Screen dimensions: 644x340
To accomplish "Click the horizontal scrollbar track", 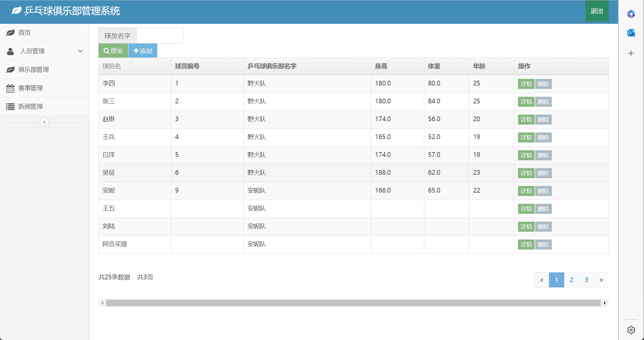I will [353, 303].
